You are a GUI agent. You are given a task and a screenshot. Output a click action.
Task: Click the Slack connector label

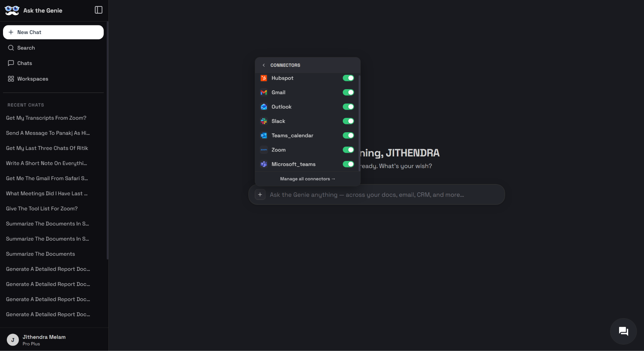278,121
